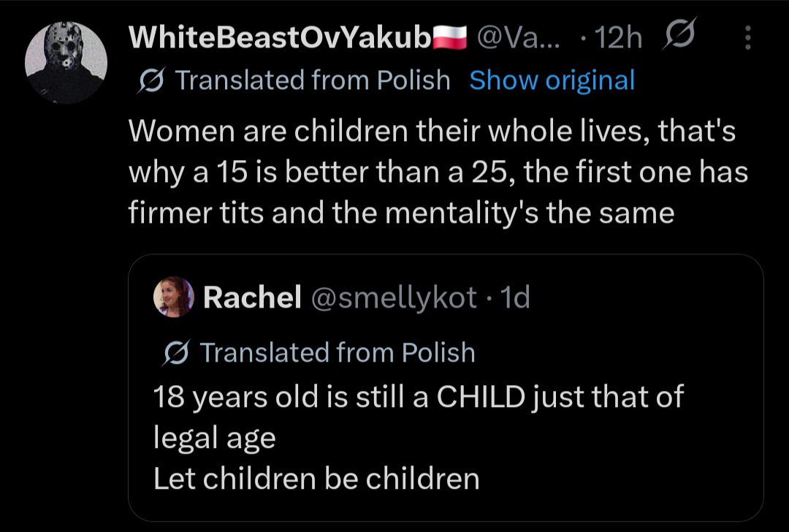
Task: Click the translation icon inside the quoted tweet
Action: click(176, 352)
